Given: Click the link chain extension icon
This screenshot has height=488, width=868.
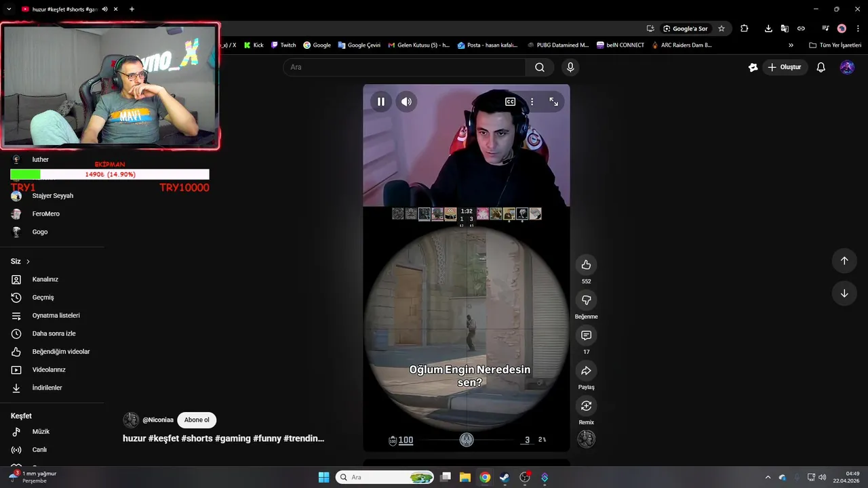Looking at the screenshot, I should (x=801, y=28).
